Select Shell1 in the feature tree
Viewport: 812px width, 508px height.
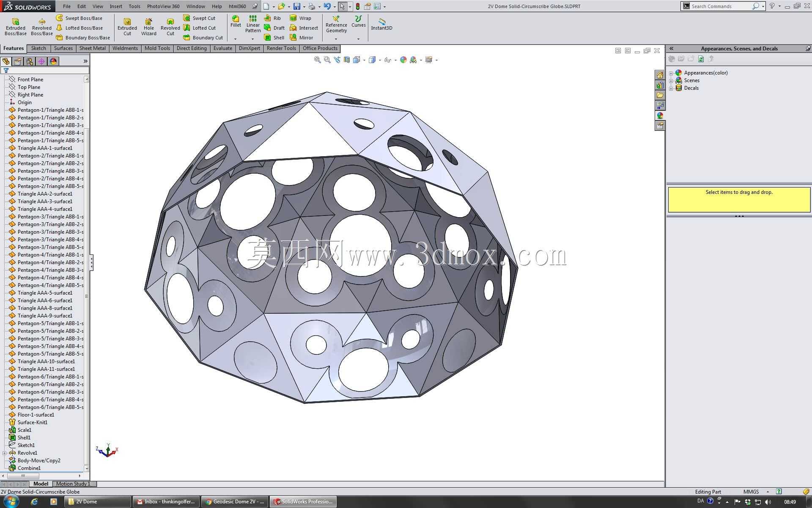24,438
